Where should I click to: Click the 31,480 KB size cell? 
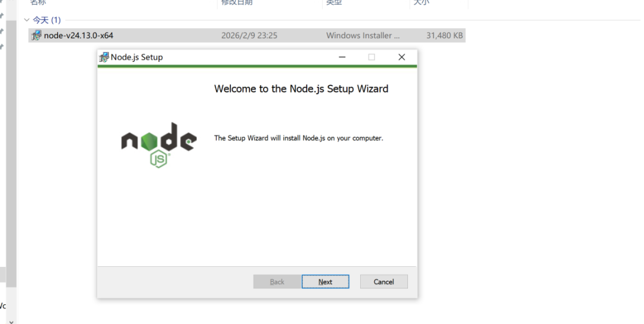point(444,35)
